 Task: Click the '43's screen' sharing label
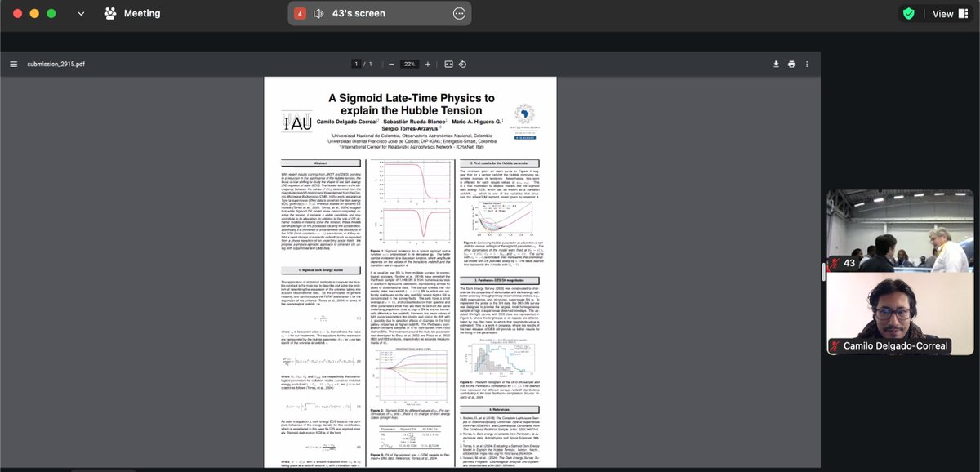pyautogui.click(x=359, y=13)
